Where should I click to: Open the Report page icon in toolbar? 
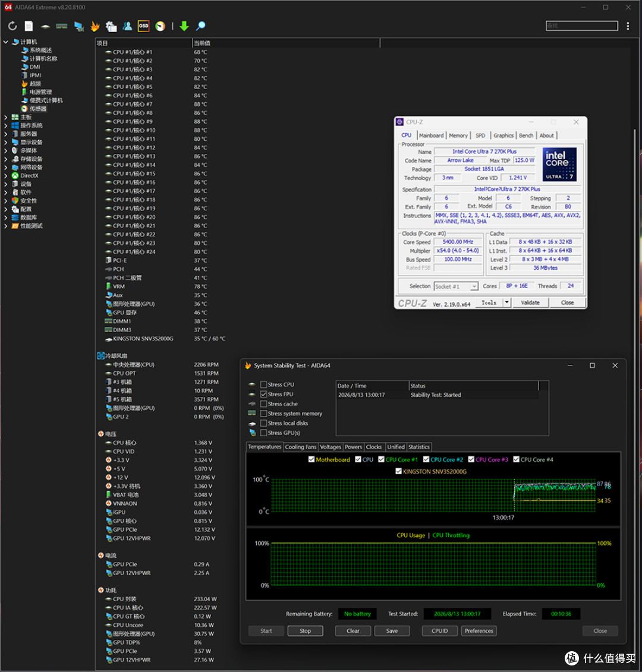(x=29, y=26)
